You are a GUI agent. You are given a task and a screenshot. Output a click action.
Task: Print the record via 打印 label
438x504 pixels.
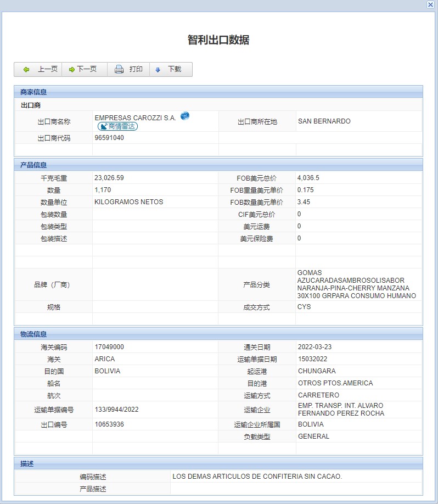pos(136,69)
